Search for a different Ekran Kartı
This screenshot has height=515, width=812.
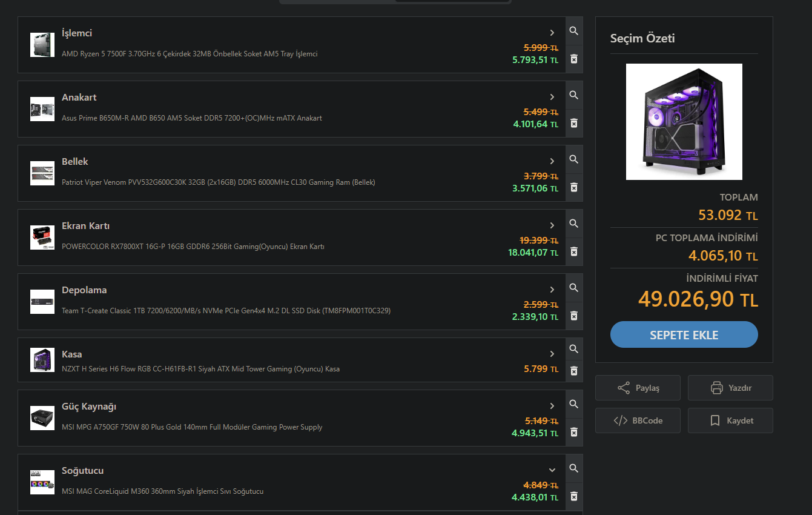pyautogui.click(x=573, y=224)
